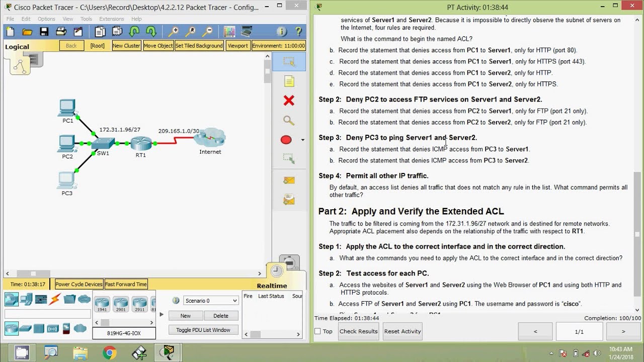This screenshot has width=644, height=362.
Task: Open the Tools menu
Action: pyautogui.click(x=86, y=19)
